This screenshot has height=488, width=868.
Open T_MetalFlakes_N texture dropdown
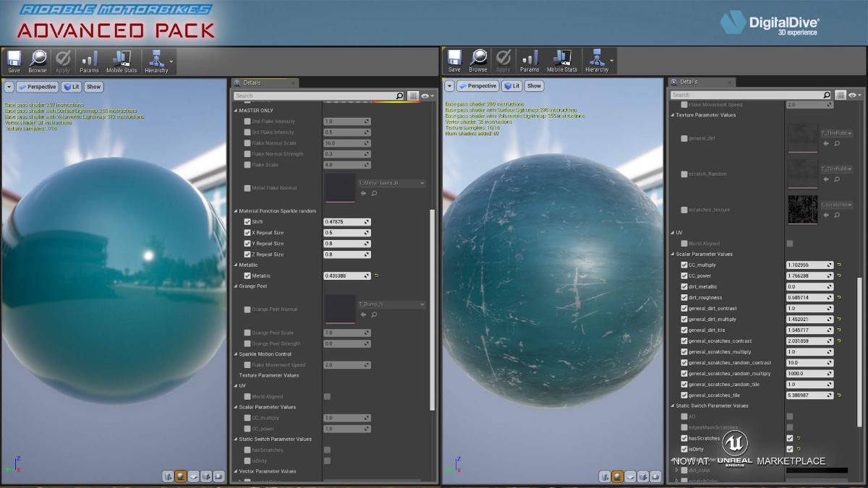click(x=391, y=184)
